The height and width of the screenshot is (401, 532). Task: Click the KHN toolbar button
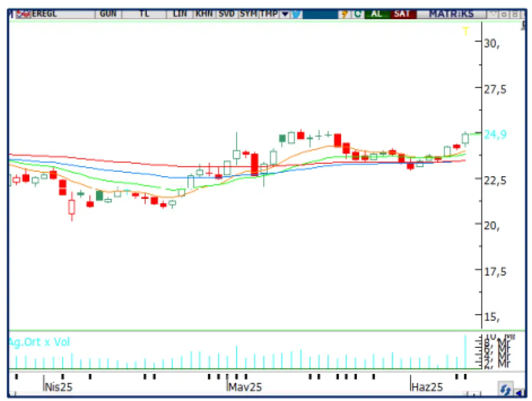coord(204,13)
